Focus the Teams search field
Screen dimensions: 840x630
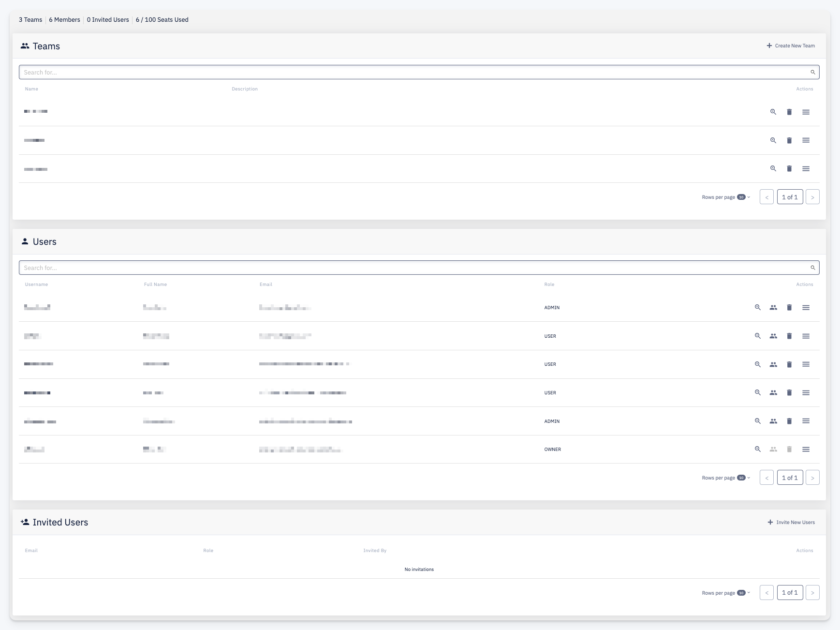419,72
